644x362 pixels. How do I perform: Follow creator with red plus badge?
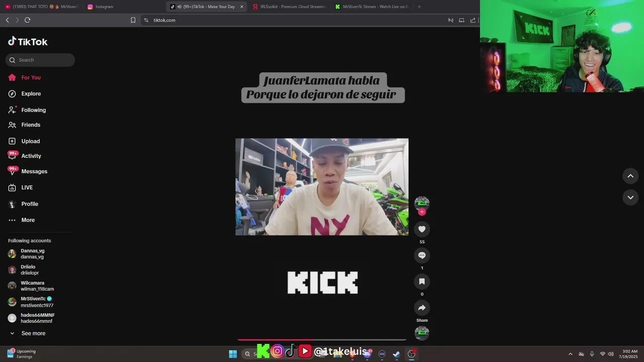click(422, 212)
